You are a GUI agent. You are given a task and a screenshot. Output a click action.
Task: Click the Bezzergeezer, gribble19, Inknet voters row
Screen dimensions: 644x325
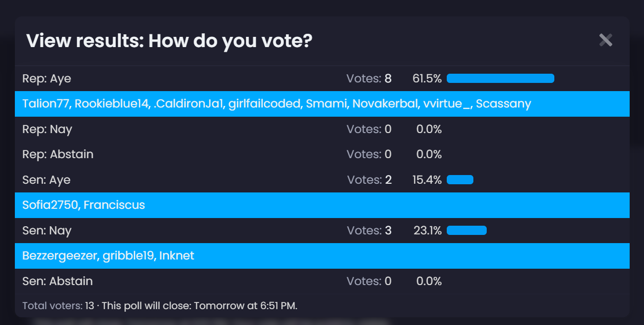click(108, 256)
